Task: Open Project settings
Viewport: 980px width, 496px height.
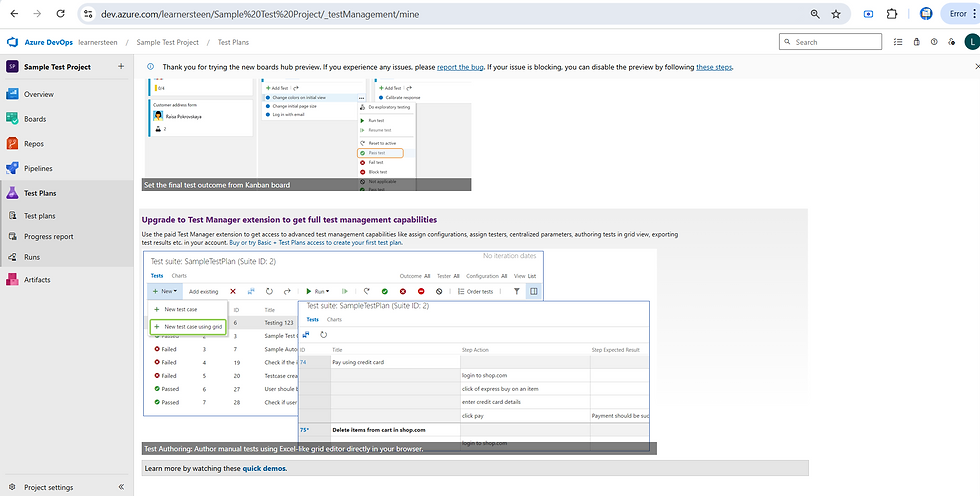Action: tap(48, 487)
